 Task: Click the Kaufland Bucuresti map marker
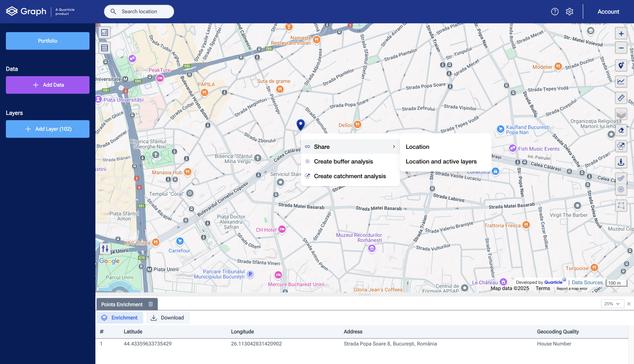point(501,129)
